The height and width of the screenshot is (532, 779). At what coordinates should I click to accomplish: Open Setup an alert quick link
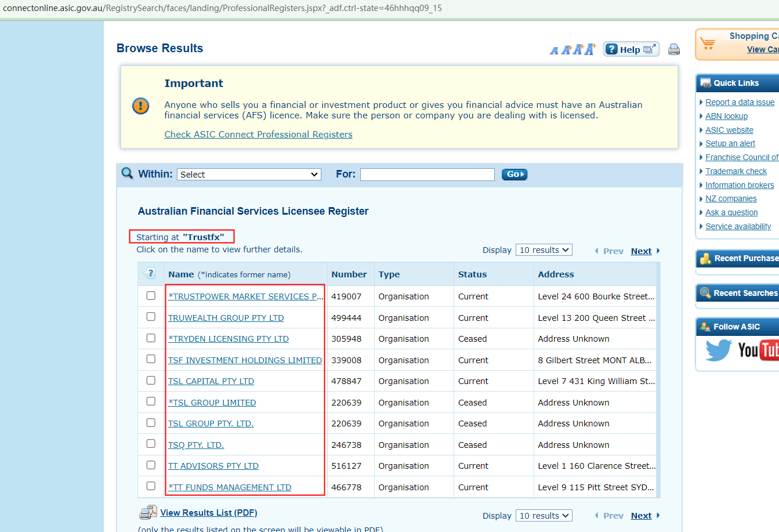click(x=730, y=143)
